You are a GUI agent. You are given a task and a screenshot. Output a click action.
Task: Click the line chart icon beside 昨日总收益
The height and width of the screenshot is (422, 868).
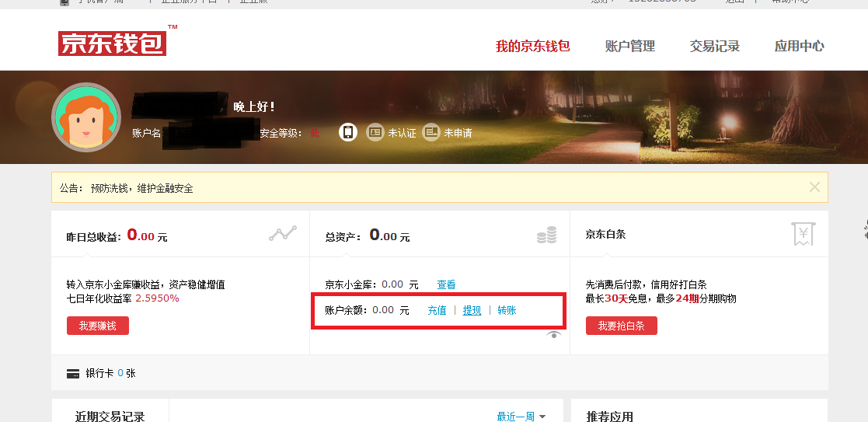click(x=283, y=233)
